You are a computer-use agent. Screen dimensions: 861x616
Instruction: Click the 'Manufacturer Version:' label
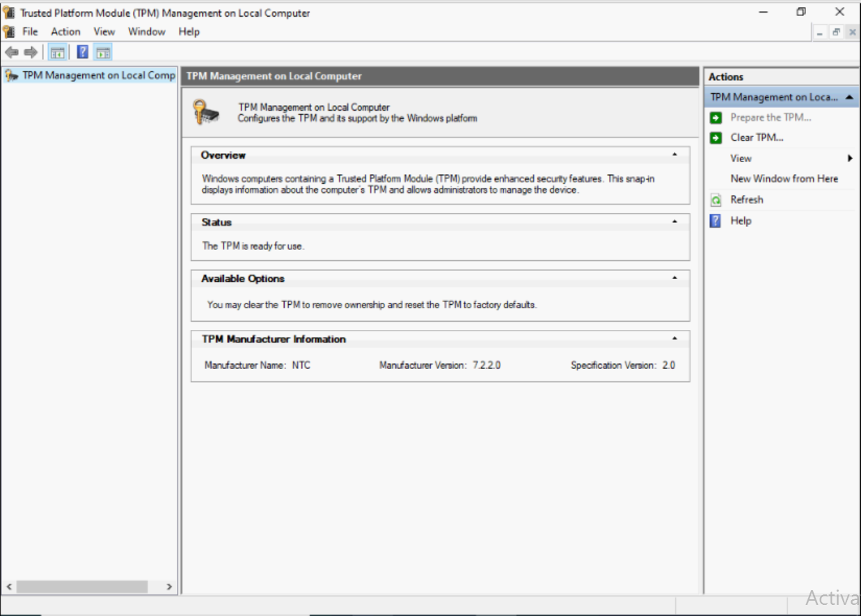(422, 365)
